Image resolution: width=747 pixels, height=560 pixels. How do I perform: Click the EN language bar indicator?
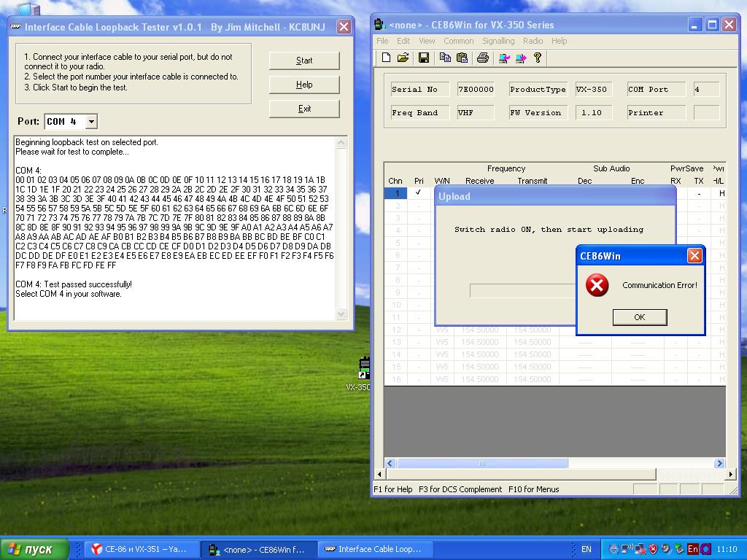[x=586, y=549]
